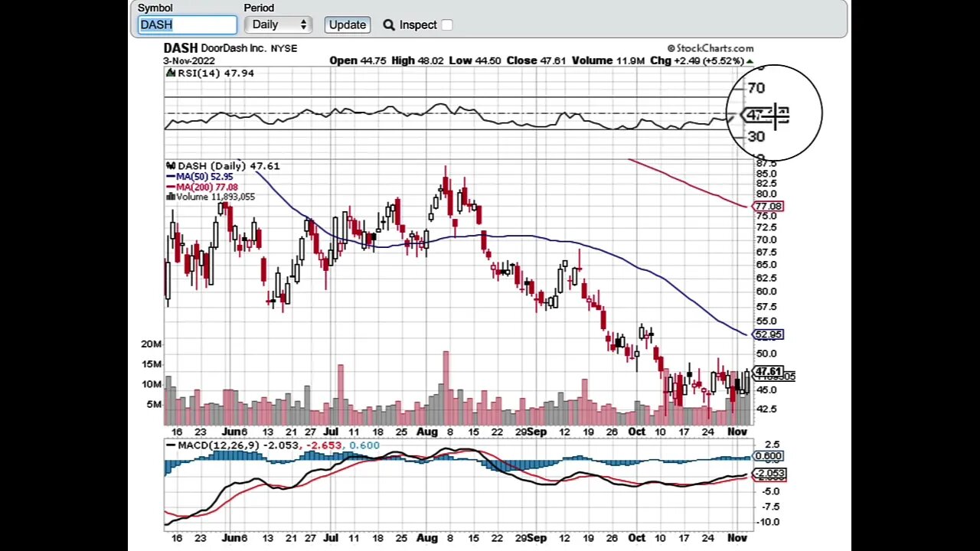This screenshot has height=551, width=980.
Task: Click the DASH (Daily) candlestick legend icon
Action: tap(171, 165)
